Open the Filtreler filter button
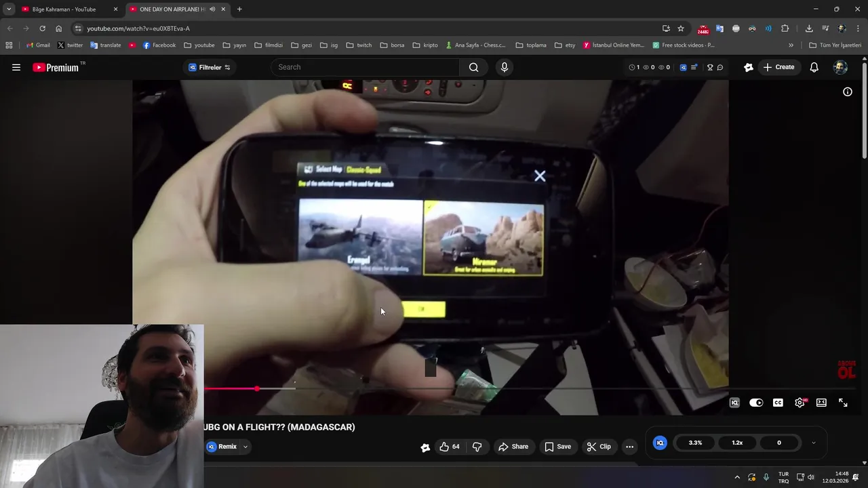868x488 pixels. click(210, 67)
